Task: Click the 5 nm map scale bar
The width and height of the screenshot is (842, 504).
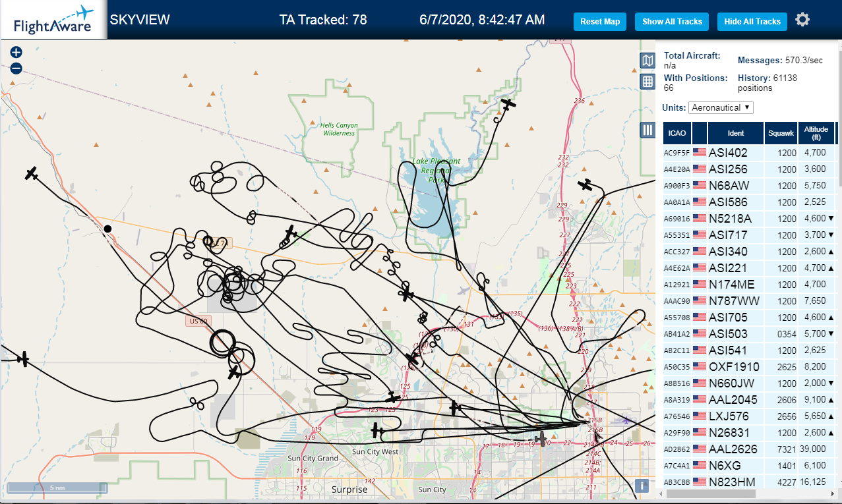Action: pyautogui.click(x=56, y=488)
